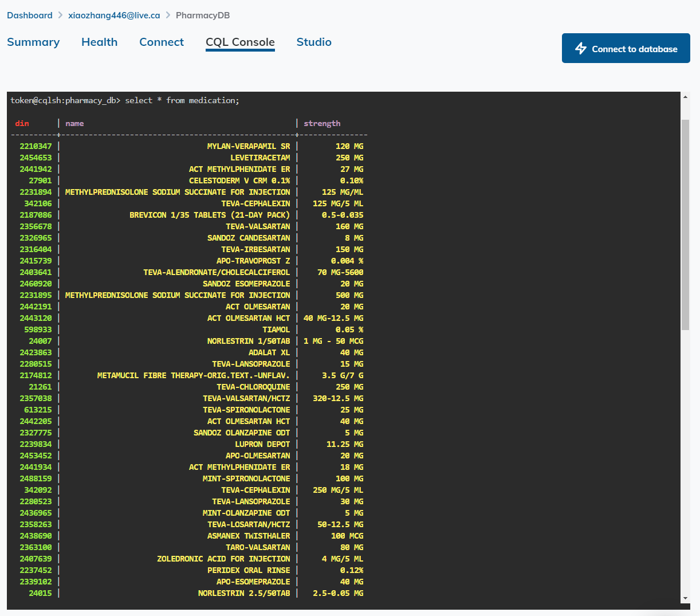
Task: Click PharmacyDB in the breadcrumb
Action: 203,15
